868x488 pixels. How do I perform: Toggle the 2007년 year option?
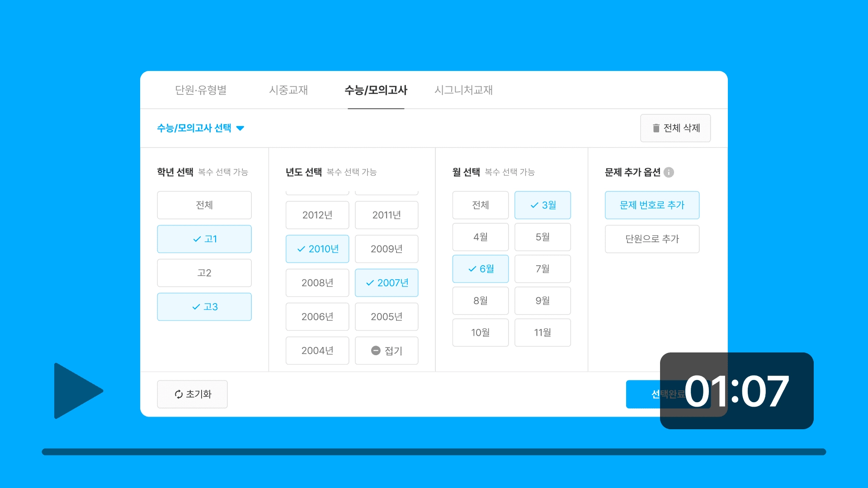pos(387,283)
